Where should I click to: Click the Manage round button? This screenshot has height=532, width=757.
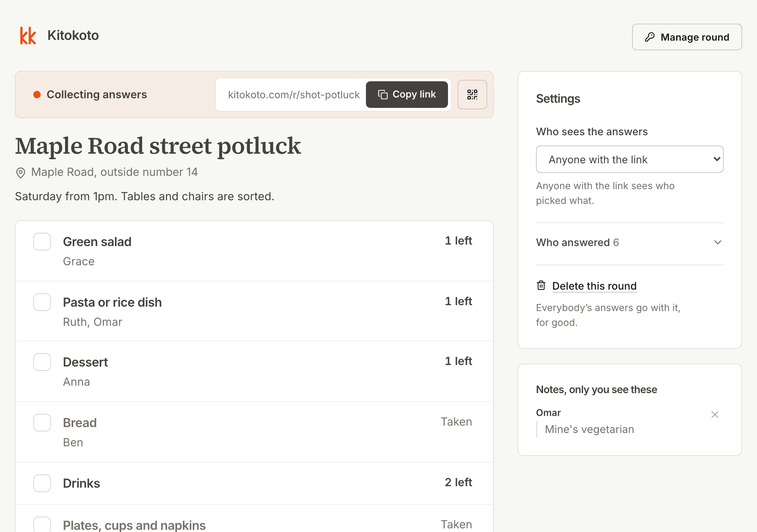coord(687,37)
